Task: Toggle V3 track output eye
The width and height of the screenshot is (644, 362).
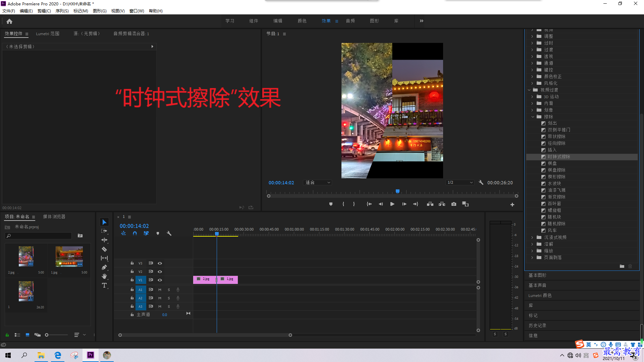Action: (x=160, y=263)
